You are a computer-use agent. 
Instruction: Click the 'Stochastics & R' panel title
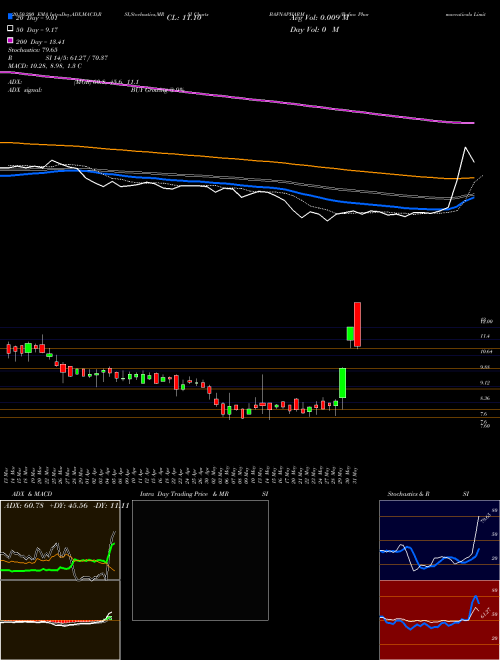tap(408, 494)
